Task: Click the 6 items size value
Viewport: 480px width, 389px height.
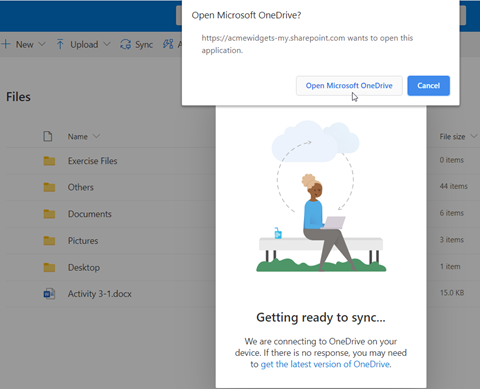Action: pos(452,213)
